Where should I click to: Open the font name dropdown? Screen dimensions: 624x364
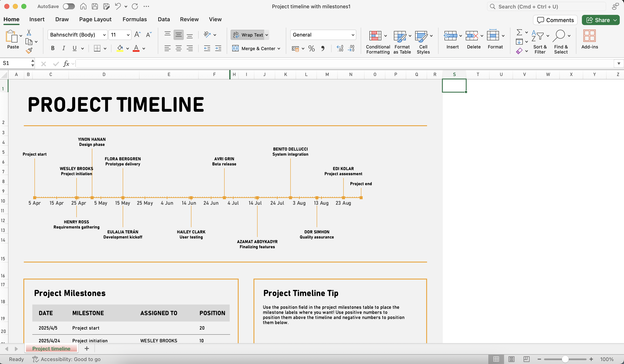click(x=104, y=35)
